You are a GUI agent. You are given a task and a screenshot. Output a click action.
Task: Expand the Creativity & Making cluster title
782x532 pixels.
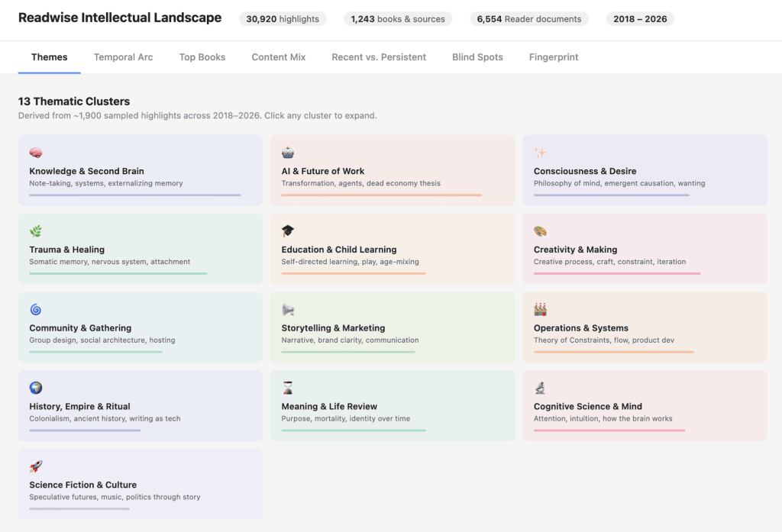pyautogui.click(x=575, y=250)
